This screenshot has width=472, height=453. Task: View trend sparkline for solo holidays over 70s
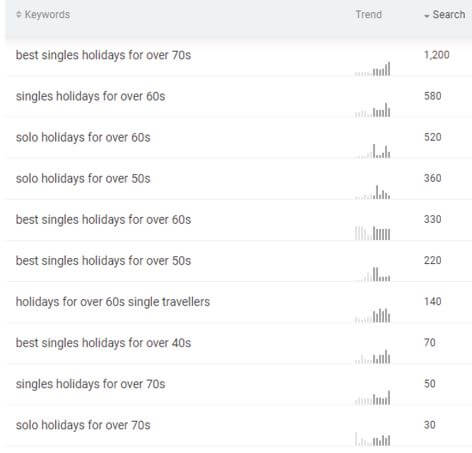coord(372,439)
